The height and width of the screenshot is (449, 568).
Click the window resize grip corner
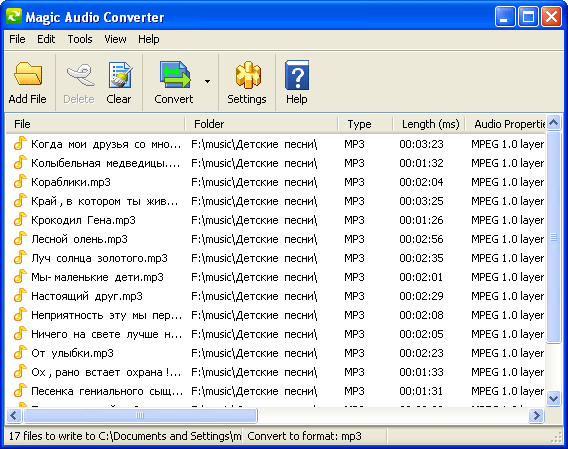click(x=556, y=438)
